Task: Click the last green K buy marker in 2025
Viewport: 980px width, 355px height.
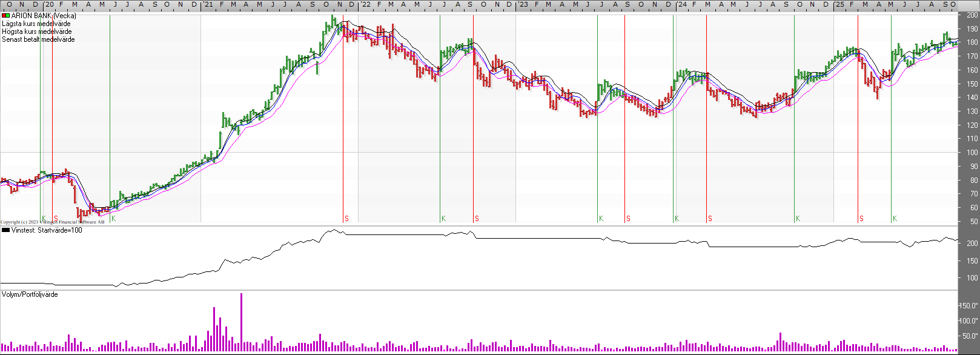Action: coord(895,219)
